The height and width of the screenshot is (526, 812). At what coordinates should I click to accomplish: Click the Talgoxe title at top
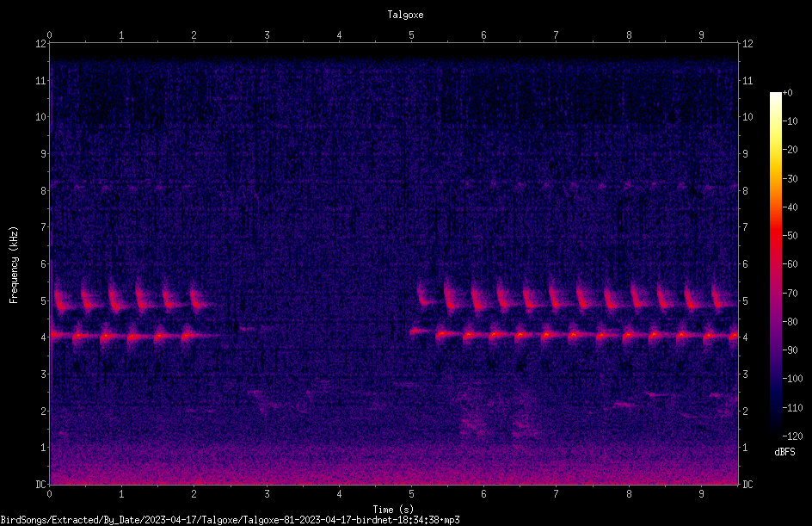tap(405, 15)
